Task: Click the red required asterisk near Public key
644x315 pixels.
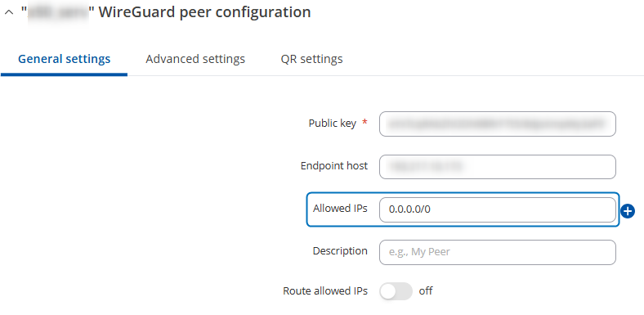Action: (364, 122)
